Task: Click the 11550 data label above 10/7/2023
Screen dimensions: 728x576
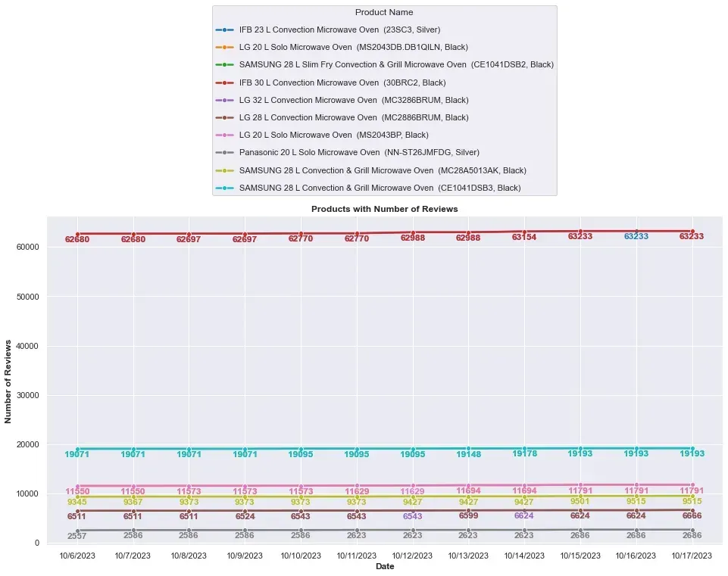Action: pyautogui.click(x=133, y=491)
